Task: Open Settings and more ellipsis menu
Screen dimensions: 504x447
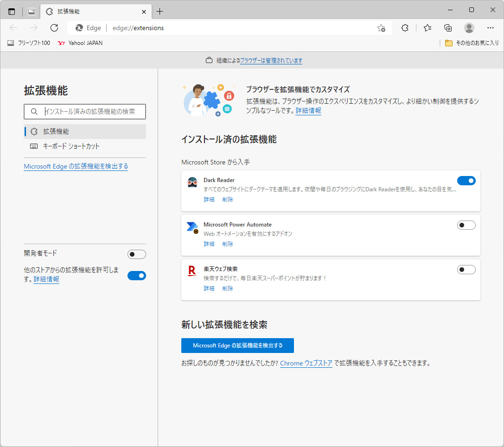Action: [x=490, y=28]
